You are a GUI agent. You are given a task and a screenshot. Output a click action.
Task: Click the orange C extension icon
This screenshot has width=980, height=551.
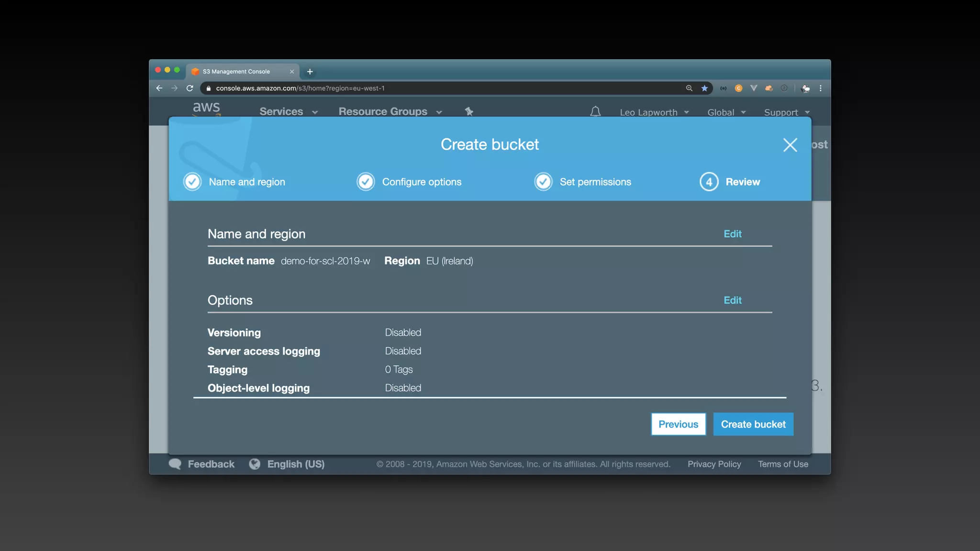pos(738,88)
